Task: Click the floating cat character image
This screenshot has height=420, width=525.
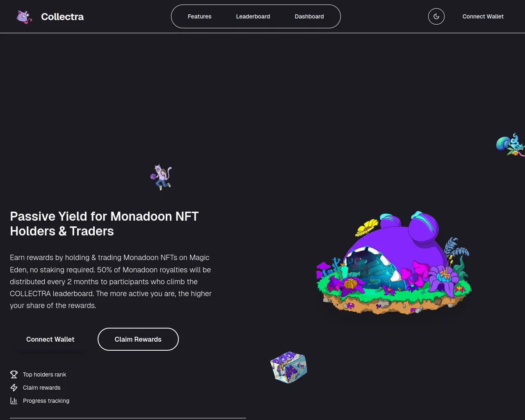Action: click(161, 177)
